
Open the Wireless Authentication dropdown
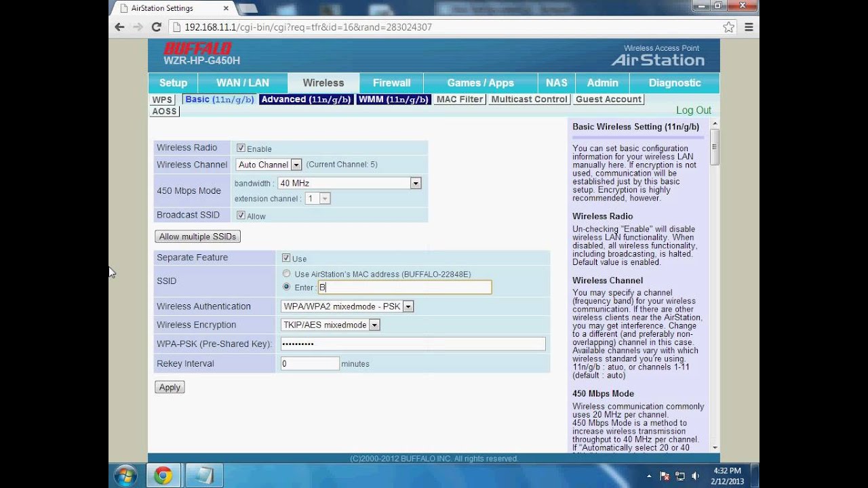pyautogui.click(x=347, y=306)
